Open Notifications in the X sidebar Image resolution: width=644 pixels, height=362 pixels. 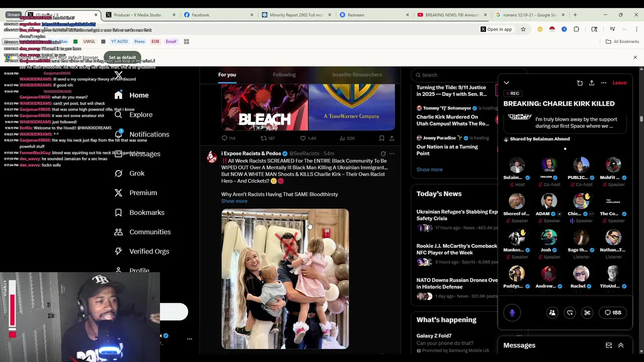click(142, 134)
